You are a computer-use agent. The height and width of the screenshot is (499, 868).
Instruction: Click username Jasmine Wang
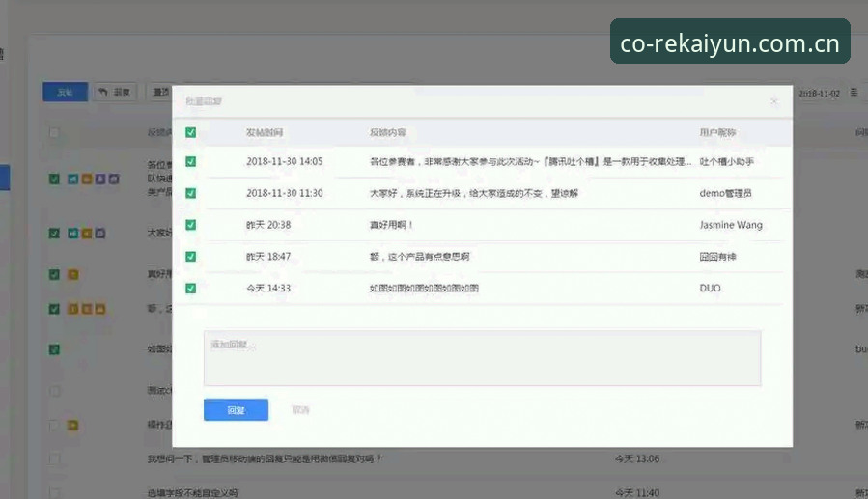(731, 225)
